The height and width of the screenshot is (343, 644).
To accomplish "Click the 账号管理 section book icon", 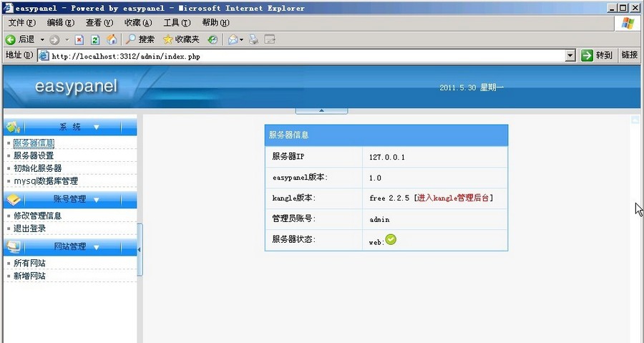I will (13, 200).
